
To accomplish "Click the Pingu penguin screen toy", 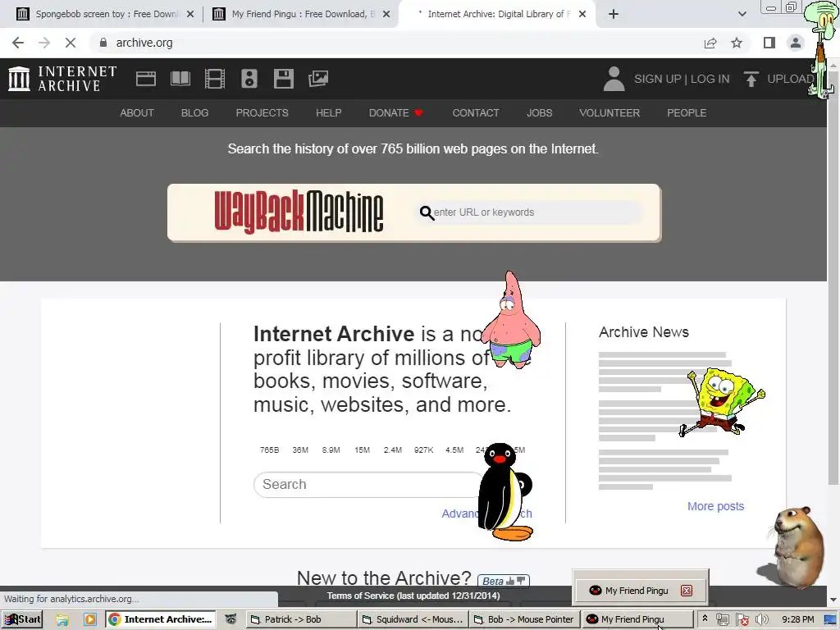I will [x=505, y=492].
